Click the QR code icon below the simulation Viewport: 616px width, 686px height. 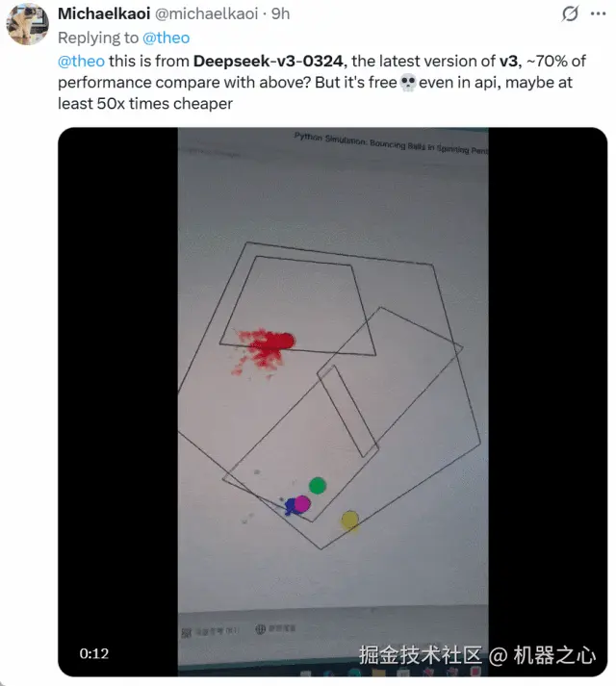[186, 633]
